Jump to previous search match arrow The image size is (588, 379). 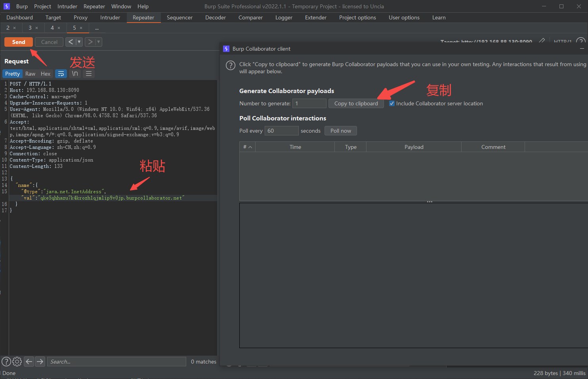tap(29, 362)
